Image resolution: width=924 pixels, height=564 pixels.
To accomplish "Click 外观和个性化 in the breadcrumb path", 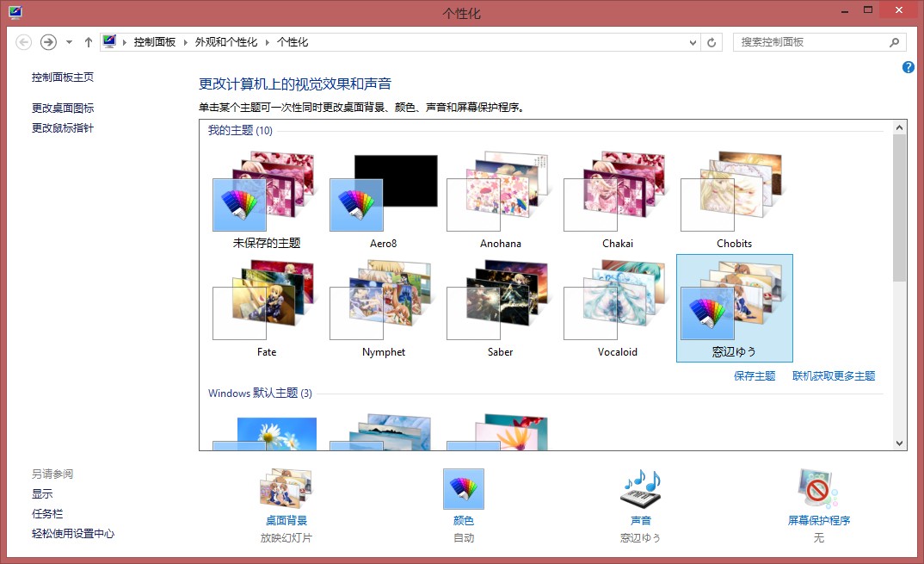I will click(225, 42).
